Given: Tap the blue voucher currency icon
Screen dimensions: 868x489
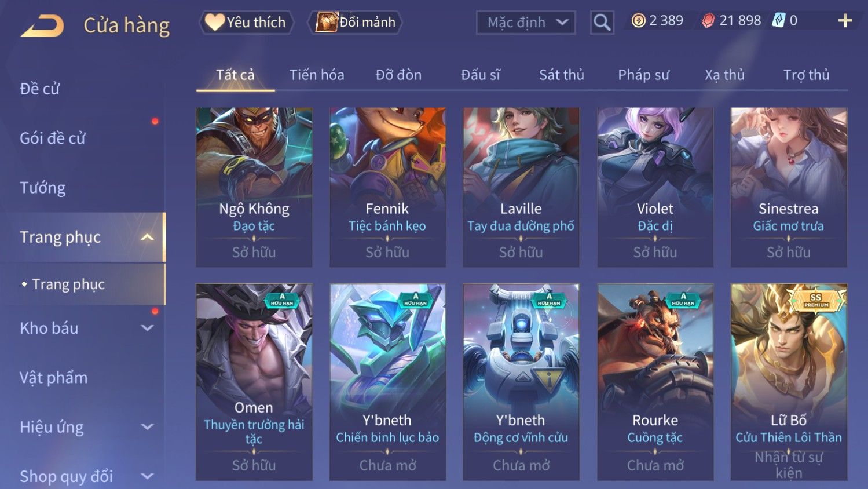Looking at the screenshot, I should (779, 21).
